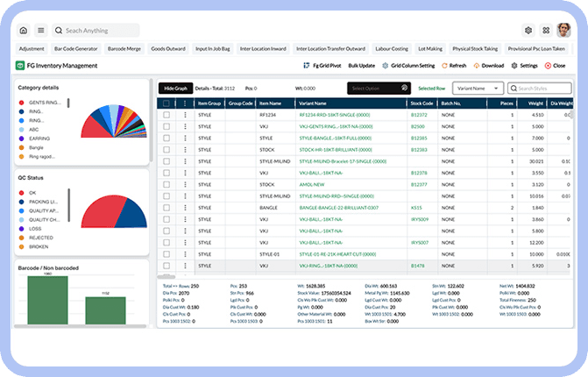The image size is (588, 377).
Task: Open the Input In Job Bag tab
Action: pyautogui.click(x=213, y=49)
